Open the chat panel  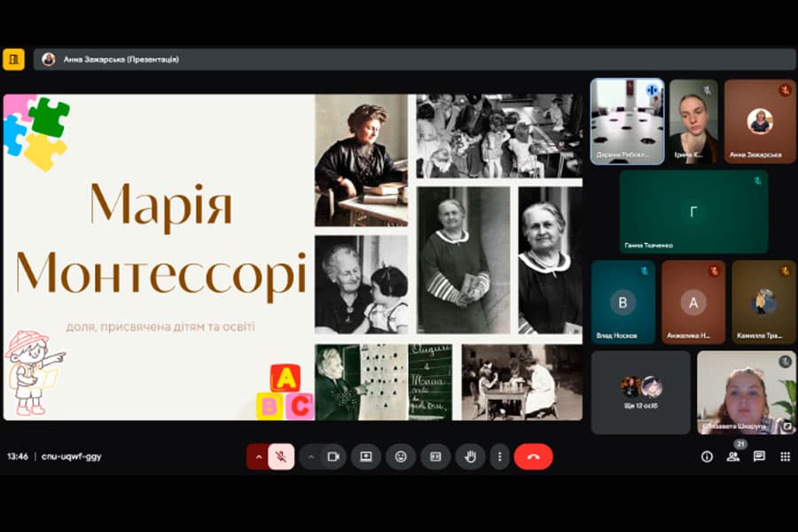(759, 457)
